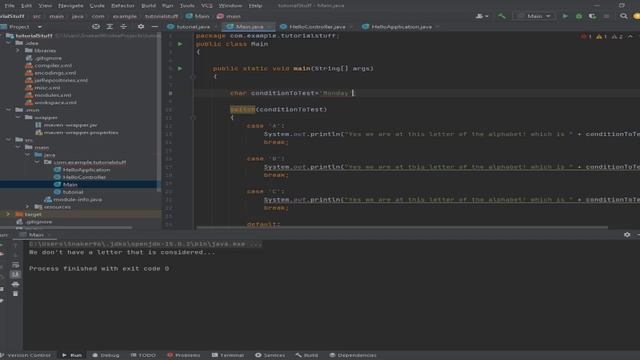This screenshot has width=640, height=360.
Task: Click the stop icon in main toolbar
Action: (x=607, y=16)
